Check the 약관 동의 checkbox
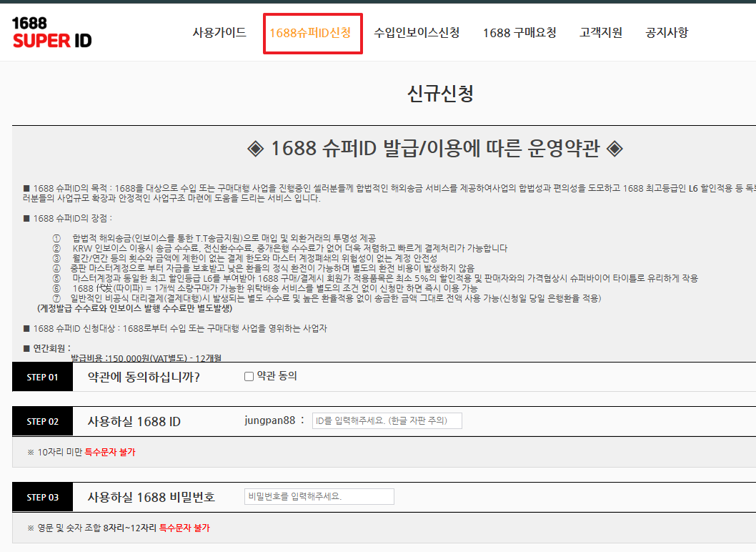This screenshot has height=552, width=756. [x=249, y=376]
